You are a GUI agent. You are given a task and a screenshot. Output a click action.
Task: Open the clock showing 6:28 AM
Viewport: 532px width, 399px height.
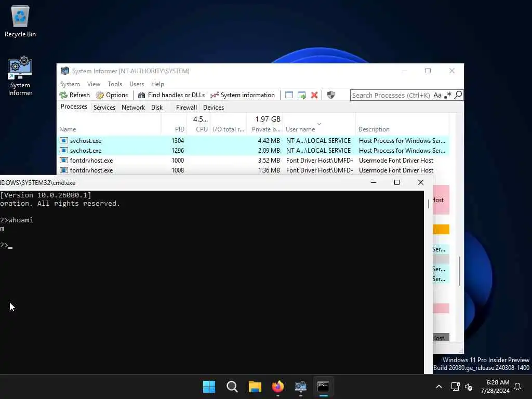(495, 387)
